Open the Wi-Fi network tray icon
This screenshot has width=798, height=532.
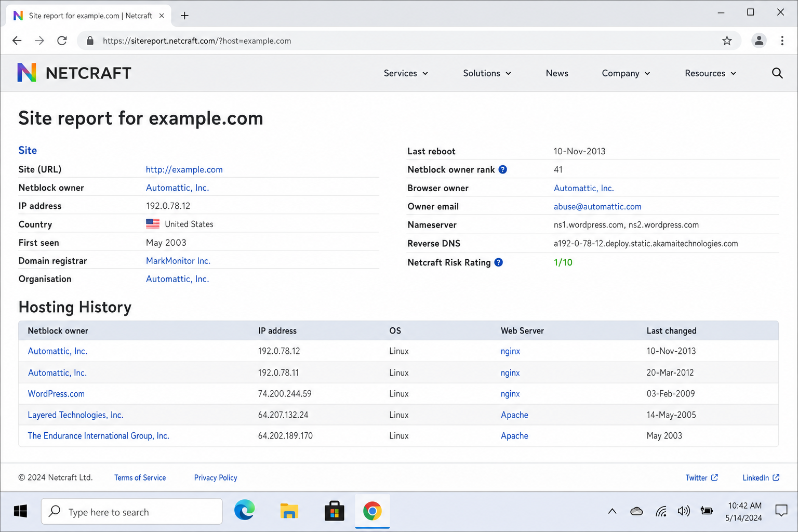661,512
